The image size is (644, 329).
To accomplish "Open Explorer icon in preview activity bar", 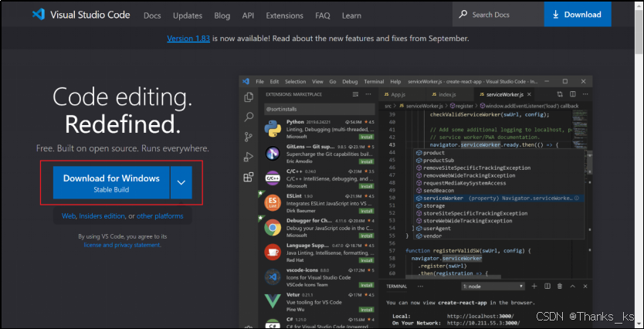I will [249, 97].
